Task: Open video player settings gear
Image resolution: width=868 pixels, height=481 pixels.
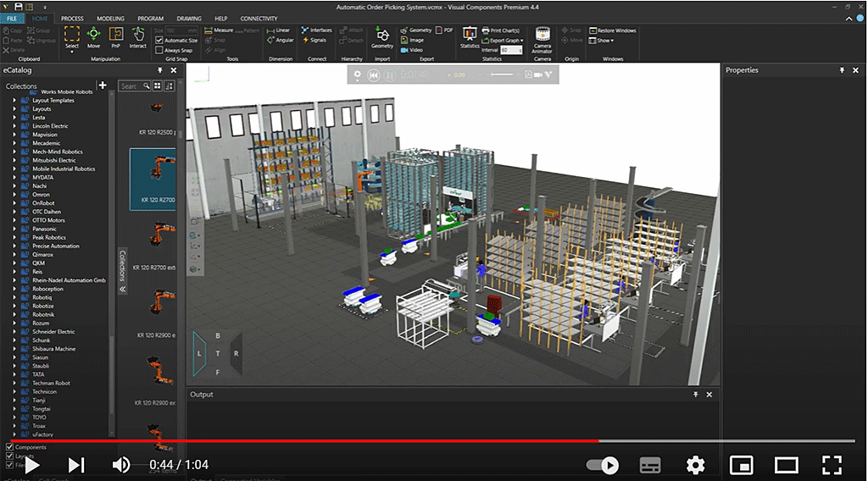Action: (x=695, y=465)
